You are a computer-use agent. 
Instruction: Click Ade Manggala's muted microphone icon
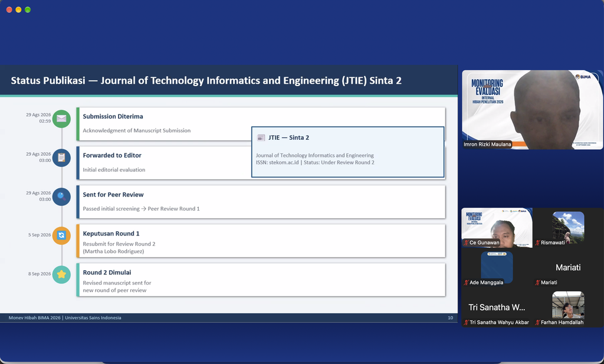pyautogui.click(x=466, y=283)
